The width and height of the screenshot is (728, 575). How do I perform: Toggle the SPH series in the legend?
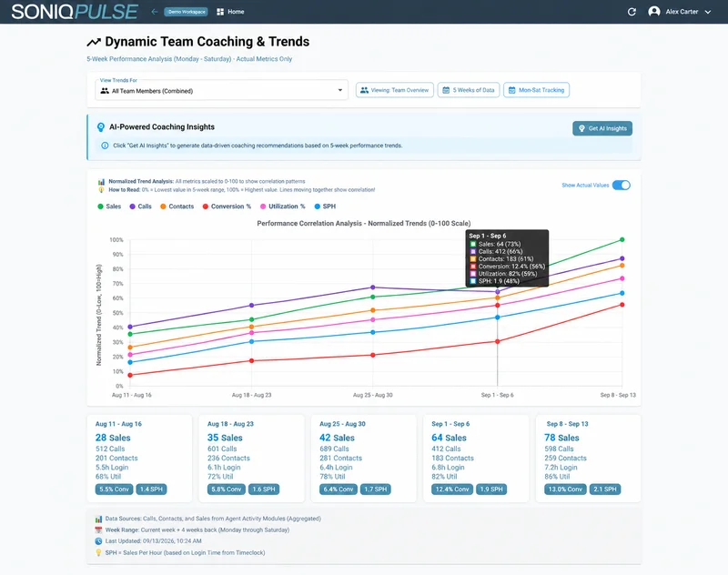325,207
